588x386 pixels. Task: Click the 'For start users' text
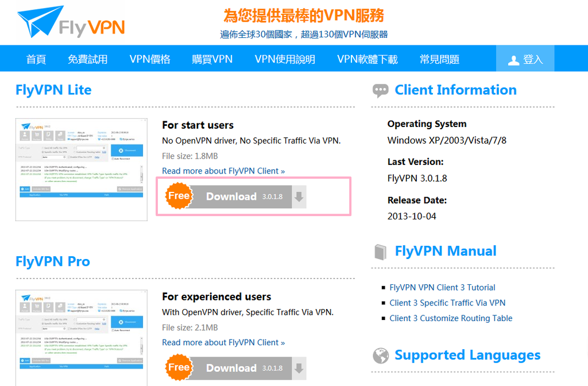[198, 125]
